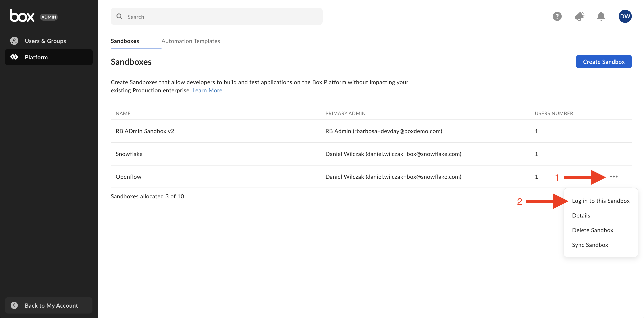Click the Users & Groups person icon
The width and height of the screenshot is (644, 318).
(x=14, y=41)
